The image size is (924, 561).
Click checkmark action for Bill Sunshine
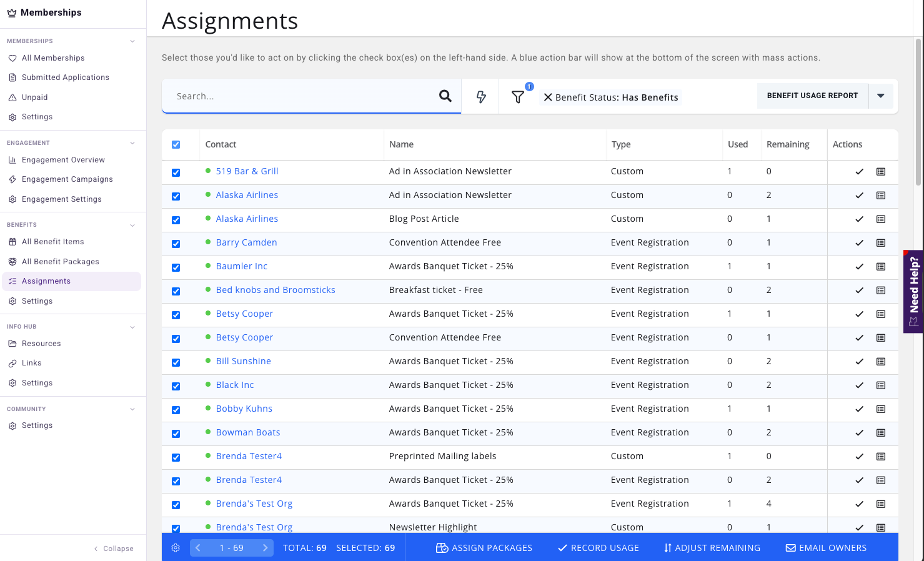point(860,362)
